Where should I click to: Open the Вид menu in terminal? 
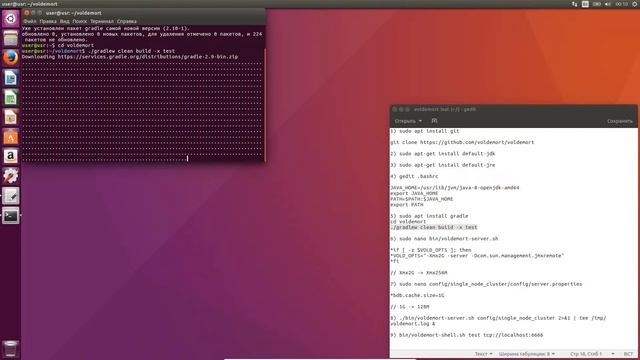tap(64, 21)
